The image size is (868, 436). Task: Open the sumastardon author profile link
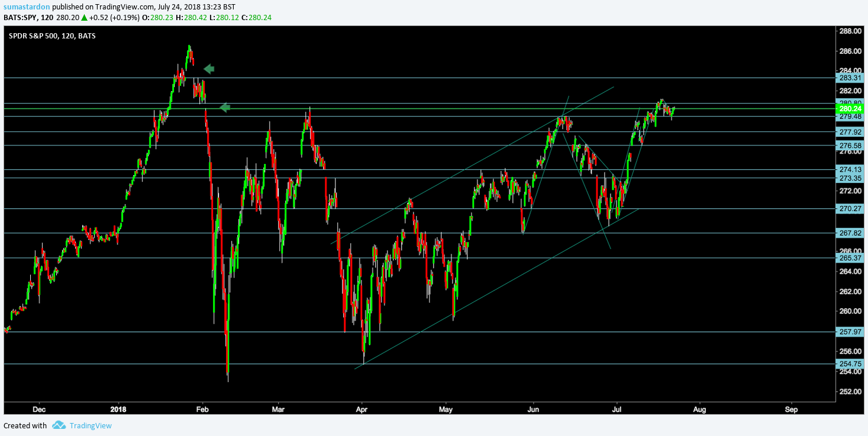pyautogui.click(x=25, y=7)
